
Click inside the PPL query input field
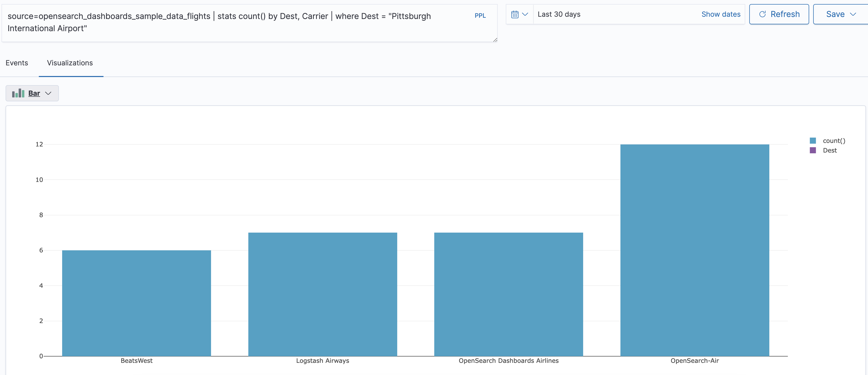(236, 22)
